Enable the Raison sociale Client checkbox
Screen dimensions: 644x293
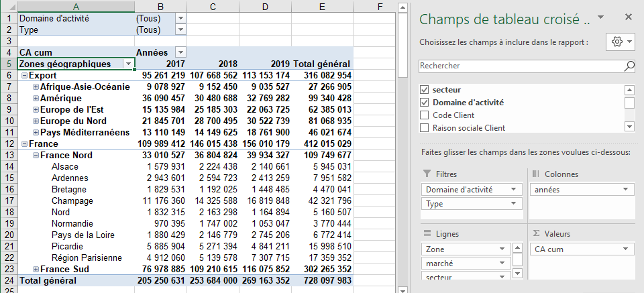(x=424, y=127)
